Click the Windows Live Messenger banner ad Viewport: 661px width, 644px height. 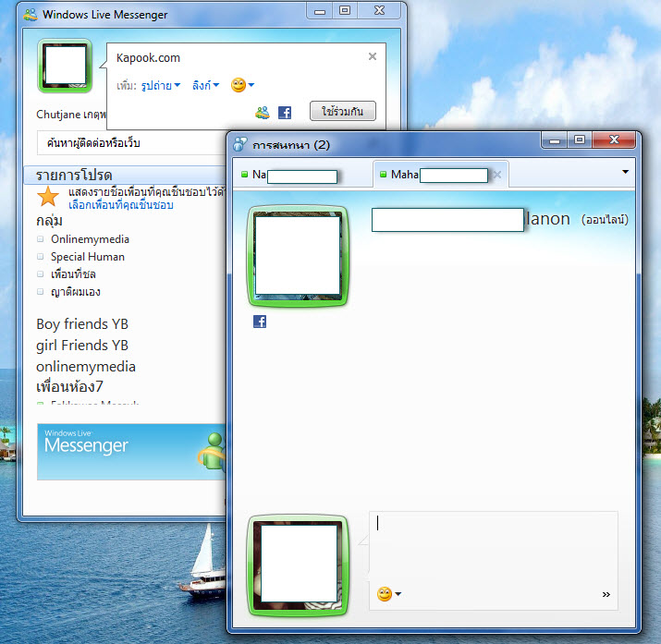(131, 452)
